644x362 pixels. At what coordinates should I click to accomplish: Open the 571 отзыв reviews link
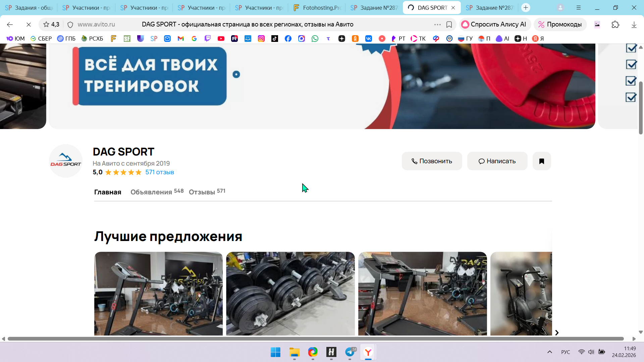[159, 172]
